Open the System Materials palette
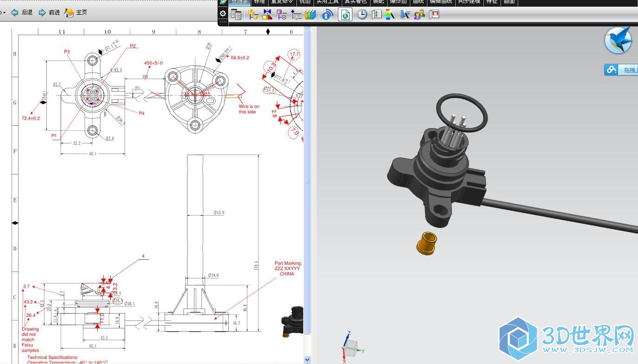The height and width of the screenshot is (364, 638). tap(377, 14)
